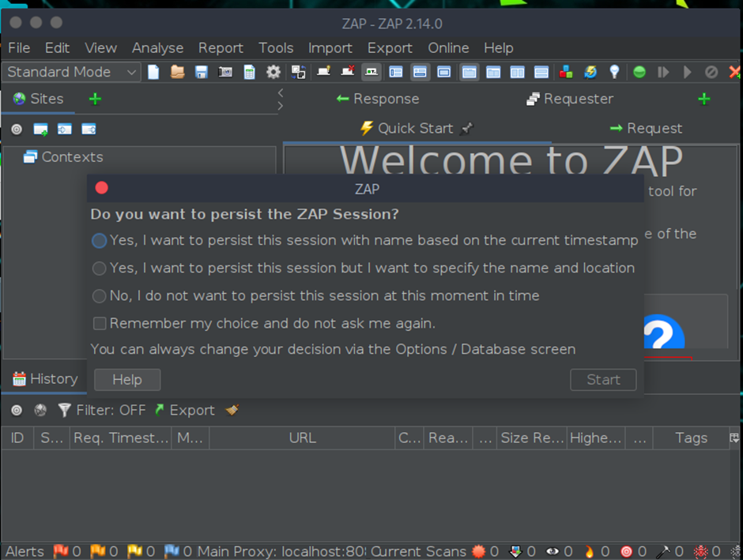Click the Filter: OFF label
Viewport: 743px width, 560px height.
click(111, 410)
